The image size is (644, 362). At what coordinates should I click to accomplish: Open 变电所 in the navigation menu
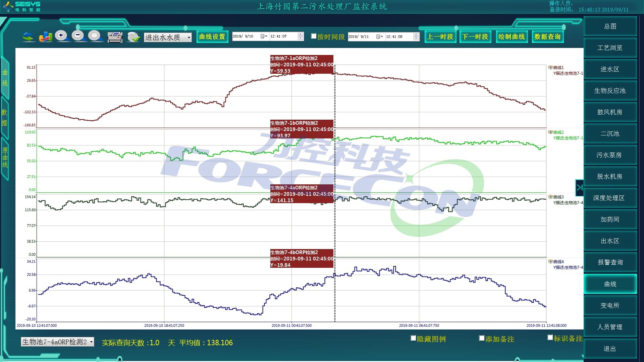[610, 305]
